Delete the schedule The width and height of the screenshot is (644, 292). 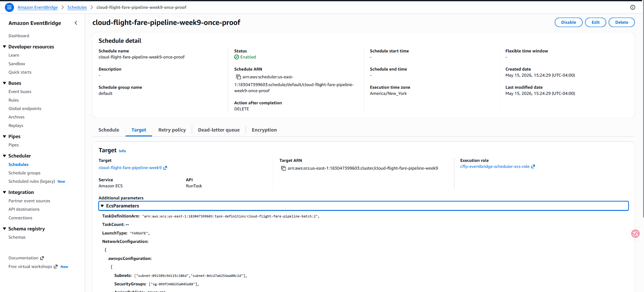click(622, 22)
